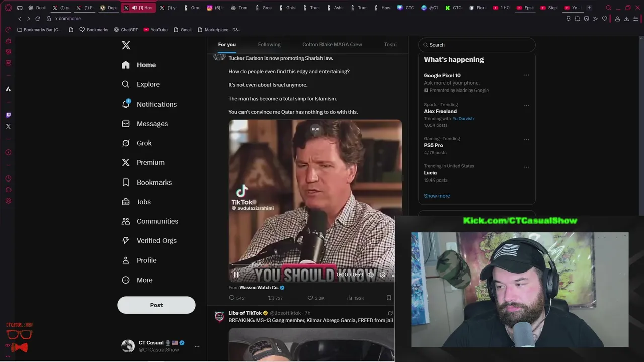Switch to the For you tab
The image size is (644, 362).
pyautogui.click(x=227, y=45)
